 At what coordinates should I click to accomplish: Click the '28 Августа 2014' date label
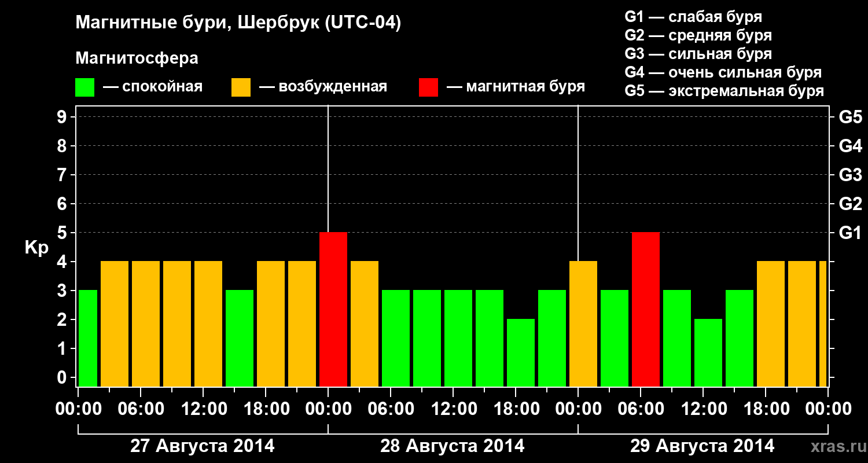[x=453, y=446]
